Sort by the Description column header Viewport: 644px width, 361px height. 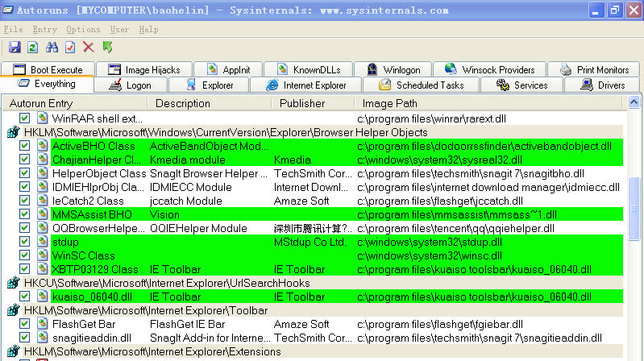coord(210,103)
